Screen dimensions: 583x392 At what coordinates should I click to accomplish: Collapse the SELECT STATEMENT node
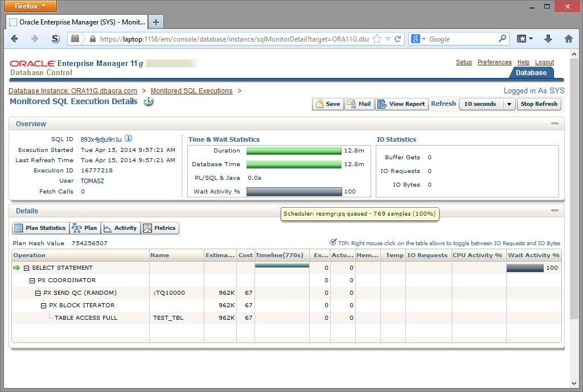[x=26, y=268]
